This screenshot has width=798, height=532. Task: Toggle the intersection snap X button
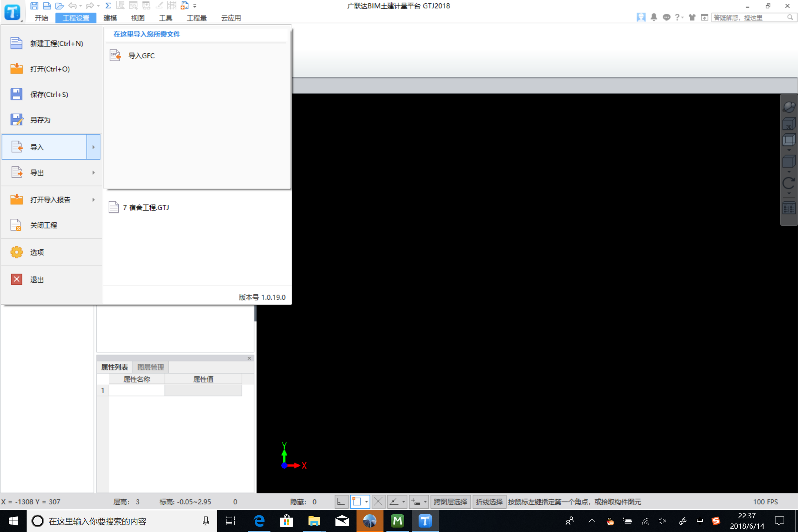pyautogui.click(x=378, y=502)
